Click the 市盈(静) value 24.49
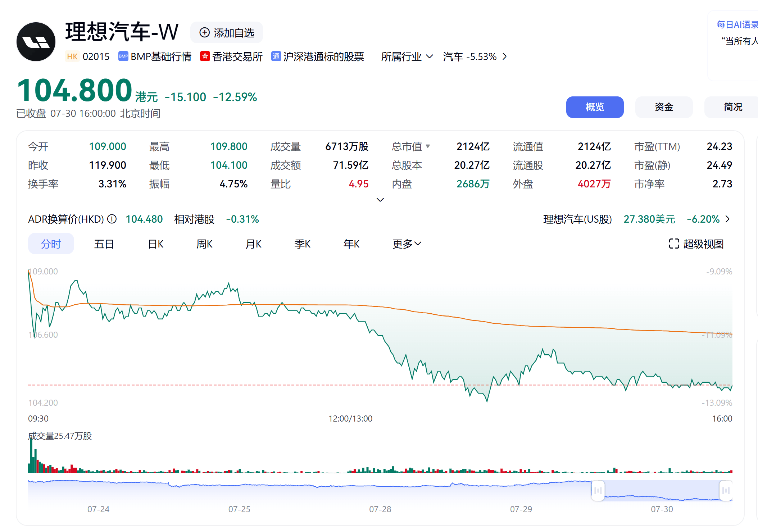 pos(720,165)
